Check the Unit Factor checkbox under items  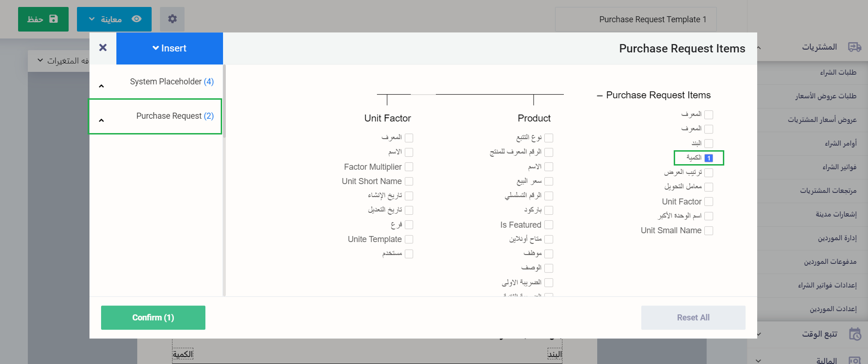pyautogui.click(x=708, y=202)
